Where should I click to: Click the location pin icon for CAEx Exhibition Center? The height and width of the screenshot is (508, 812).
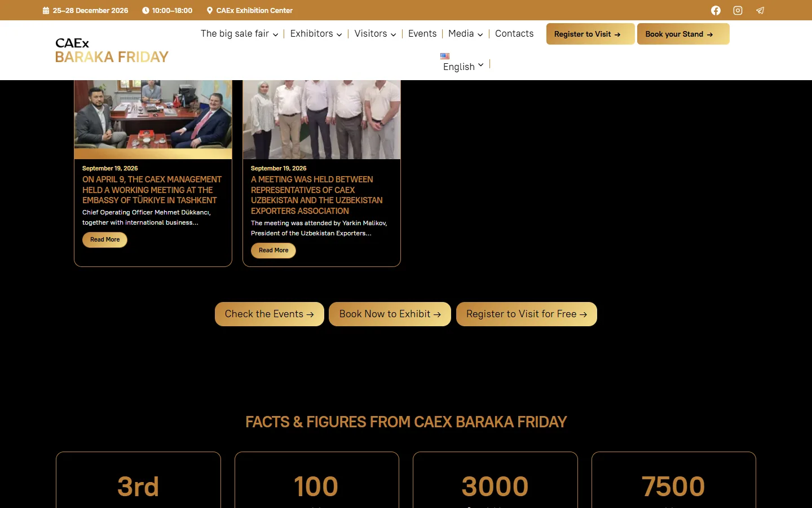tap(210, 10)
